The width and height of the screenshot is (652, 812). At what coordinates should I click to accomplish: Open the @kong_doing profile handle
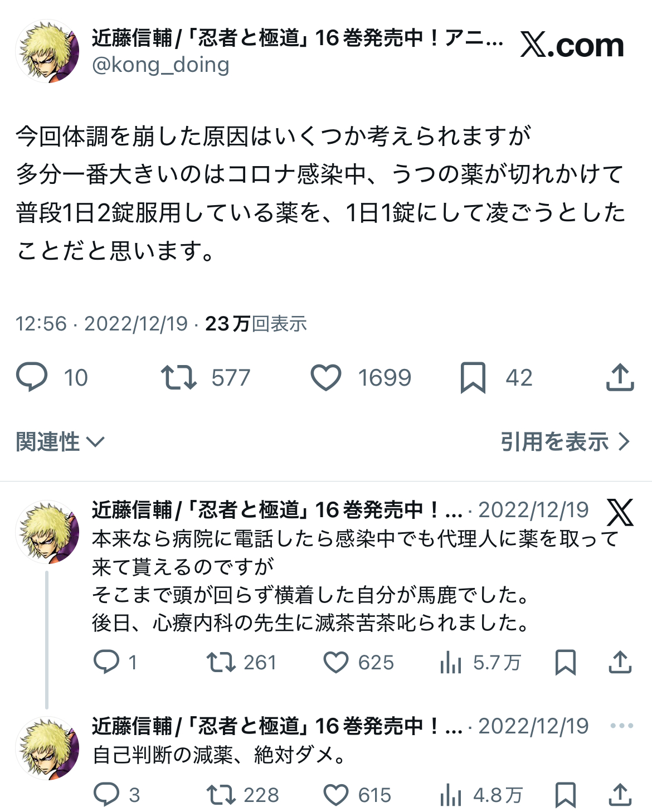tap(160, 65)
